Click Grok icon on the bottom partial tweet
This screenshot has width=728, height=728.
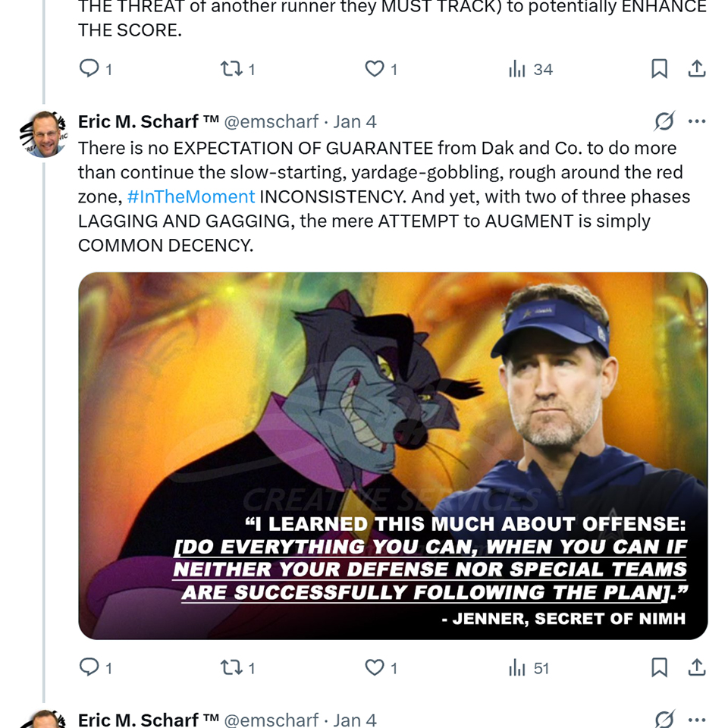pyautogui.click(x=664, y=719)
